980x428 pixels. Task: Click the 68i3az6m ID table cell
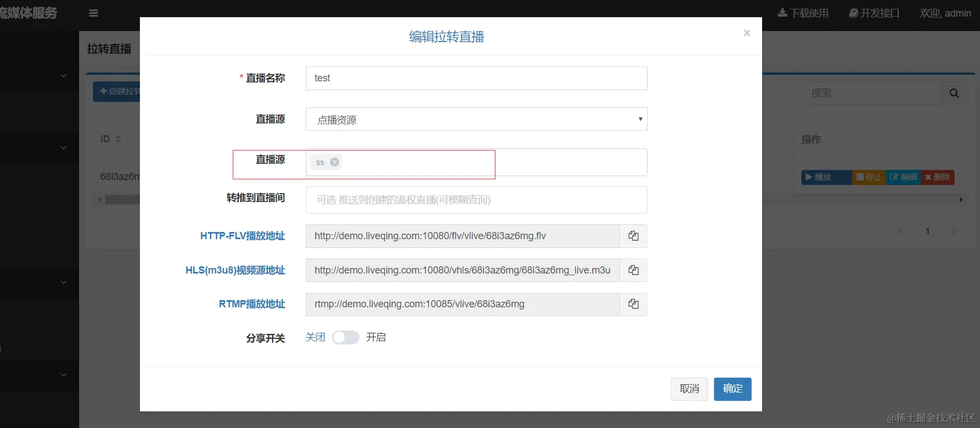(x=120, y=177)
